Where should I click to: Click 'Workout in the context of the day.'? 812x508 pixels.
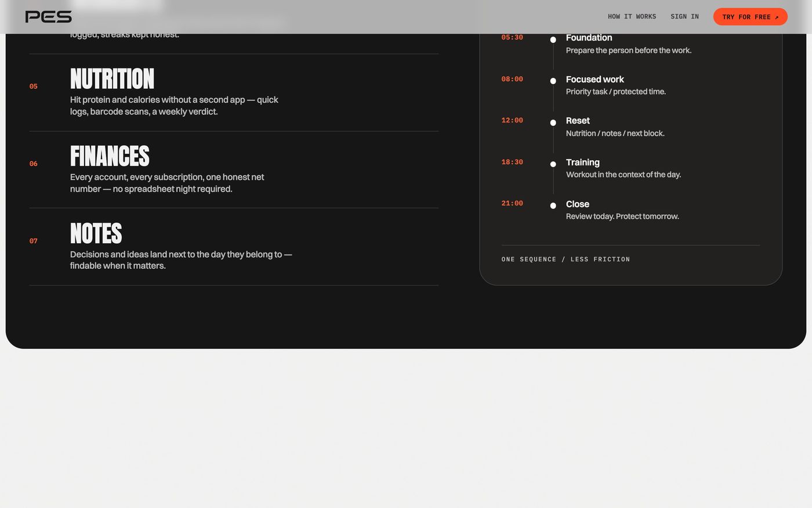click(x=623, y=175)
